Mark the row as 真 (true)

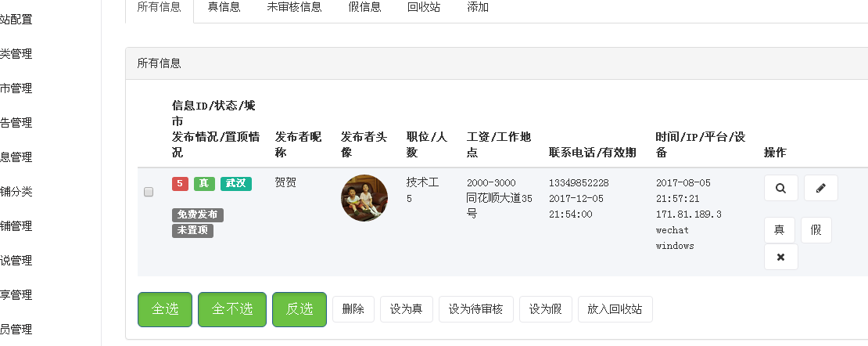point(780,230)
